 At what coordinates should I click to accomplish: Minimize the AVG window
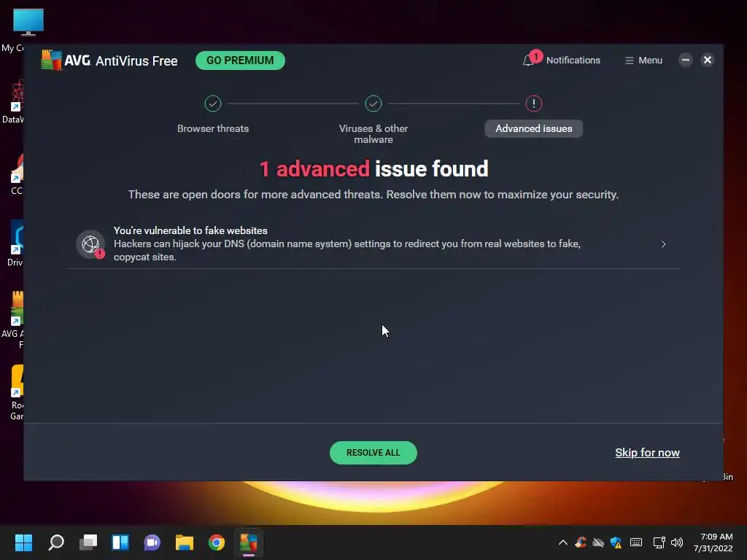click(686, 60)
